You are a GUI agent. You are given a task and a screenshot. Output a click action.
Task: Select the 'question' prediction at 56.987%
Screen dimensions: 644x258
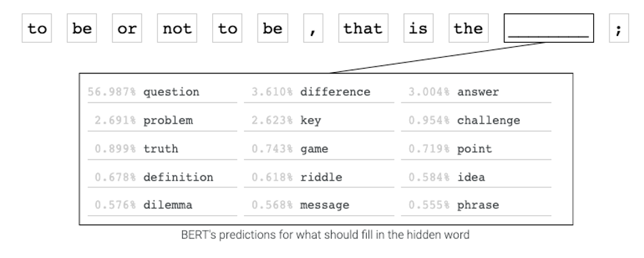[162, 92]
